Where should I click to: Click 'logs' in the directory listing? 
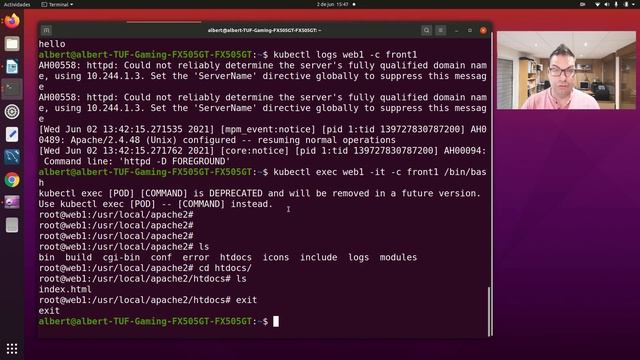point(358,258)
